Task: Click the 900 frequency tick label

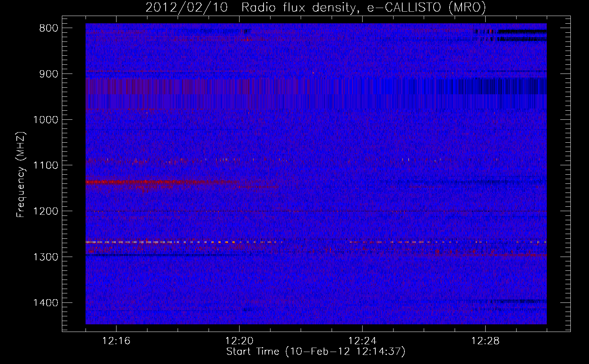Action: pyautogui.click(x=48, y=74)
